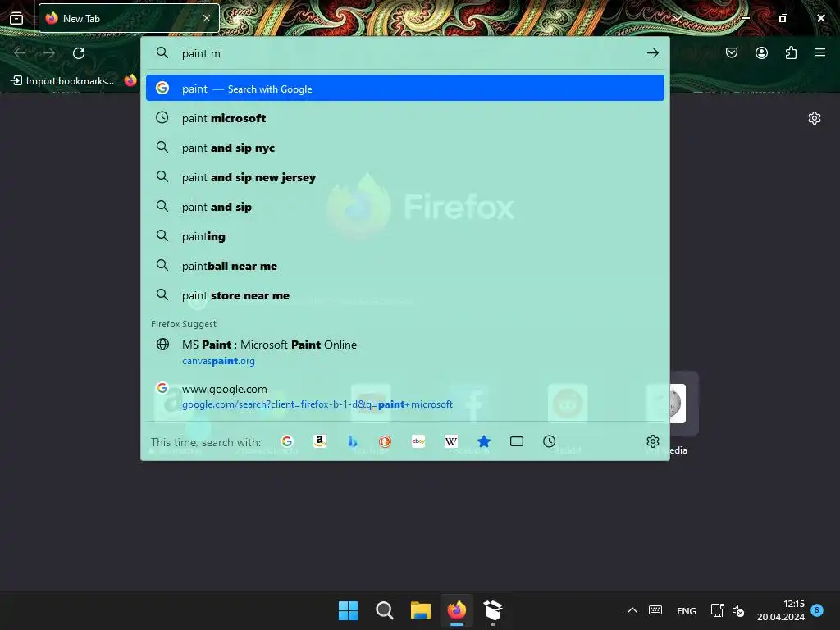Open the Firefox account menu

pyautogui.click(x=761, y=52)
